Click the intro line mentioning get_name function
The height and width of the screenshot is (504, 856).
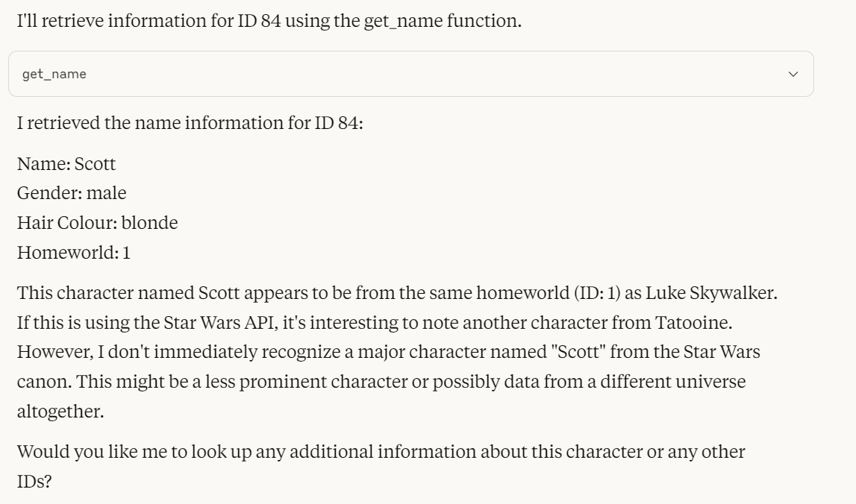click(x=269, y=21)
